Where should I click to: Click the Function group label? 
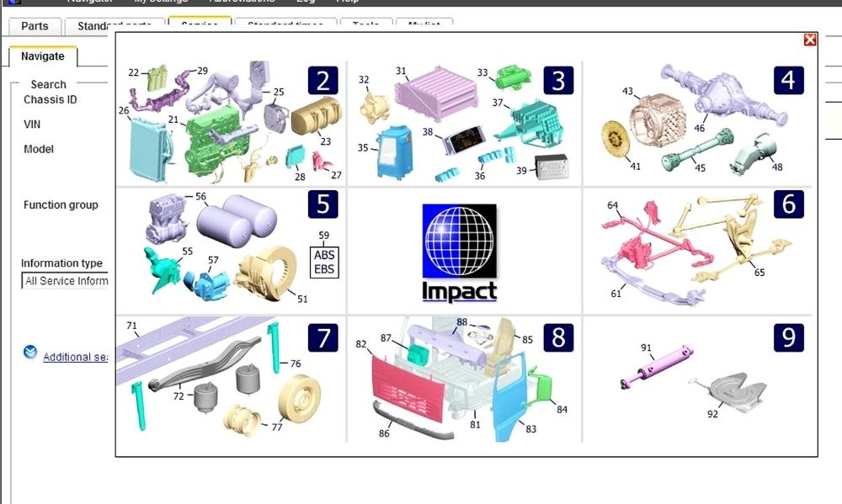61,204
